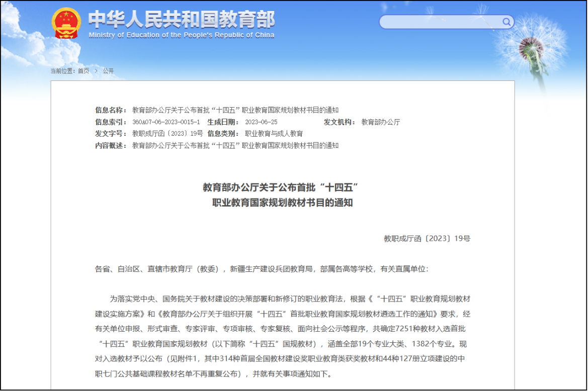Click the breadcrumb arrow separator
588x391 pixels.
click(x=96, y=71)
